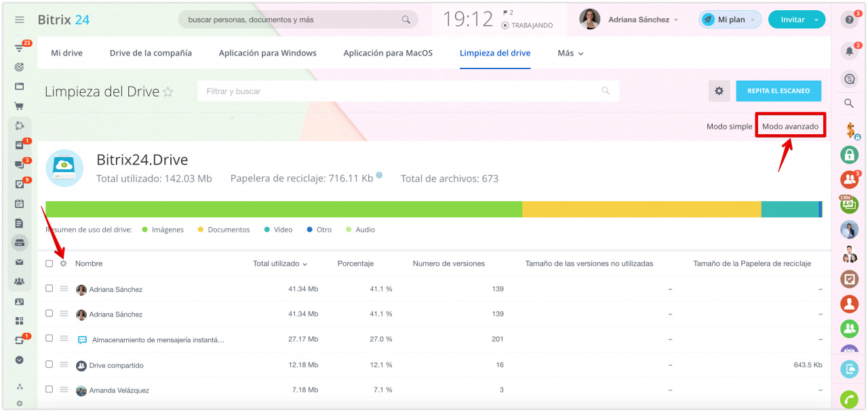Screen dimensions: 868x412
Task: Click the Bitrix 24 logo
Action: click(64, 20)
